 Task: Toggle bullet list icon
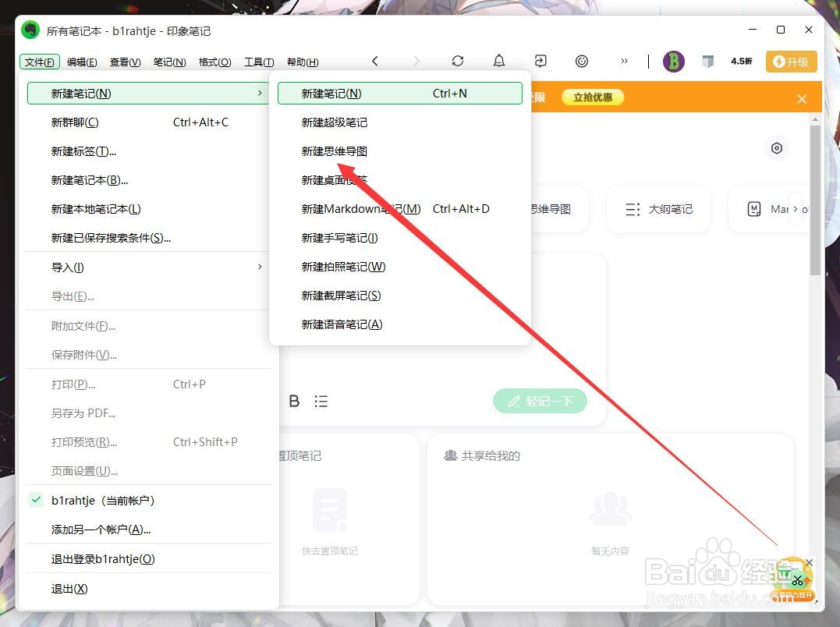click(x=321, y=401)
